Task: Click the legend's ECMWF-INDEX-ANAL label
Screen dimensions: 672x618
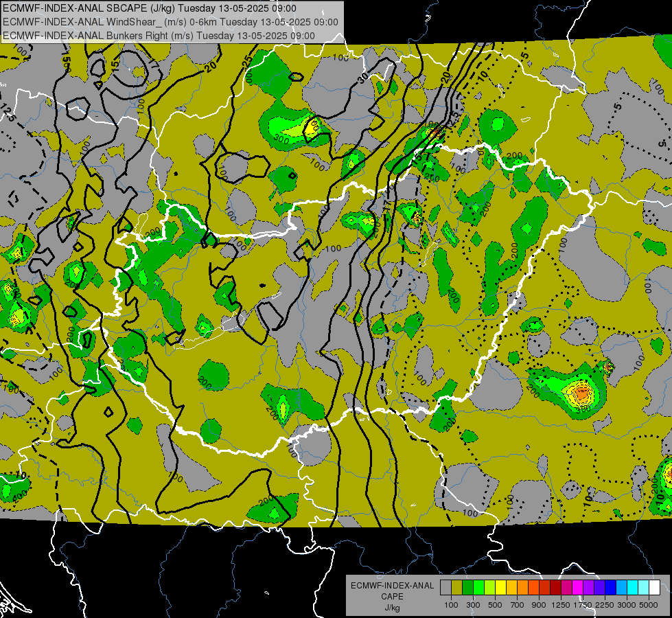Action: coord(392,586)
